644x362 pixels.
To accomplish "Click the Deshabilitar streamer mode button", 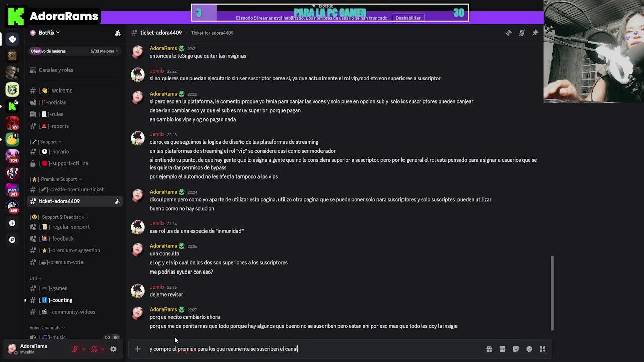I will [x=408, y=18].
